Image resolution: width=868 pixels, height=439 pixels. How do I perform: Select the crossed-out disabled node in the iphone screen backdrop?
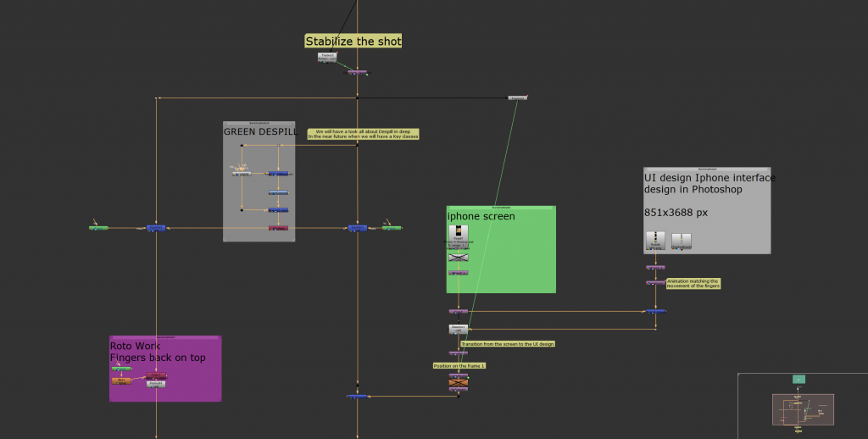coord(459,258)
